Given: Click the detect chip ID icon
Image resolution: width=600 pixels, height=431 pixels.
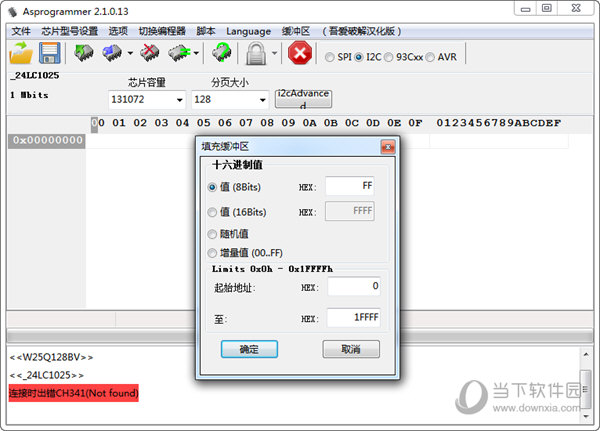Looking at the screenshot, I should [x=222, y=53].
